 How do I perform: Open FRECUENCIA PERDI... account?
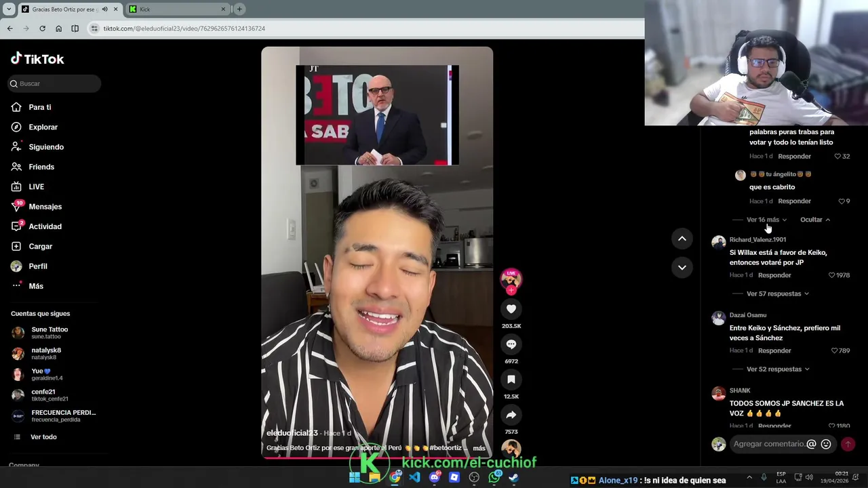click(x=54, y=415)
